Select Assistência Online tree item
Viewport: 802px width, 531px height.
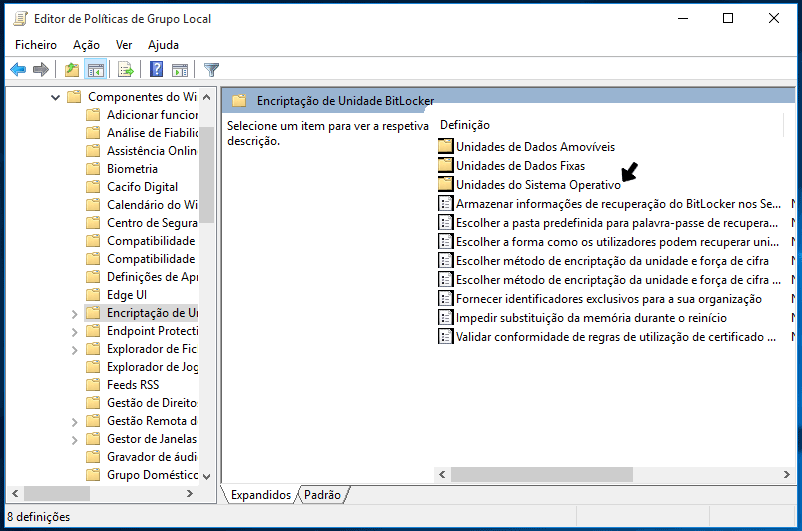tap(152, 150)
